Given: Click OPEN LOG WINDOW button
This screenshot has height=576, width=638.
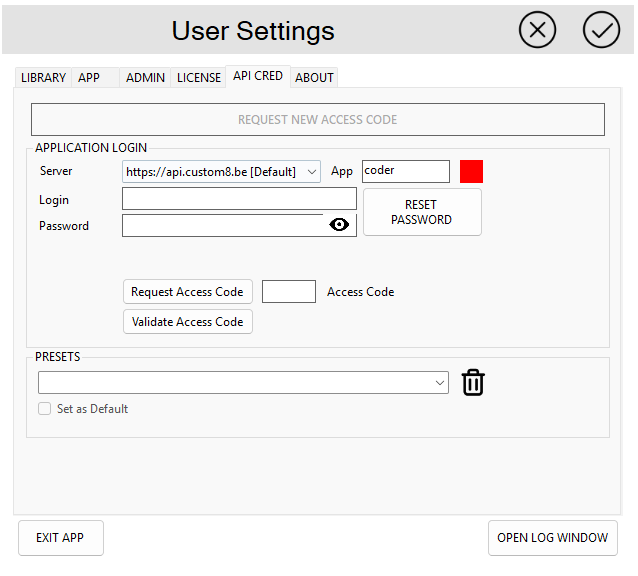Looking at the screenshot, I should pyautogui.click(x=553, y=538).
